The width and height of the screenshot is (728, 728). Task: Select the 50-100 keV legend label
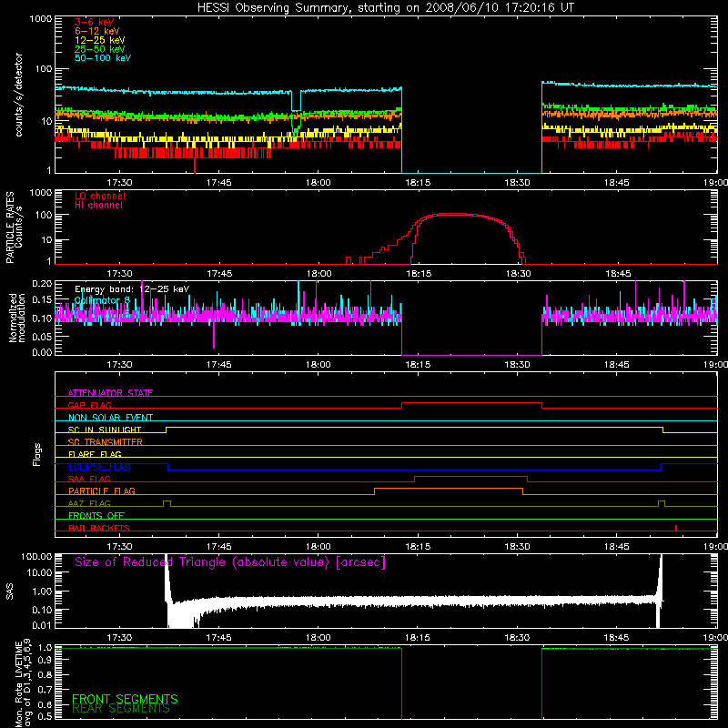tap(103, 58)
